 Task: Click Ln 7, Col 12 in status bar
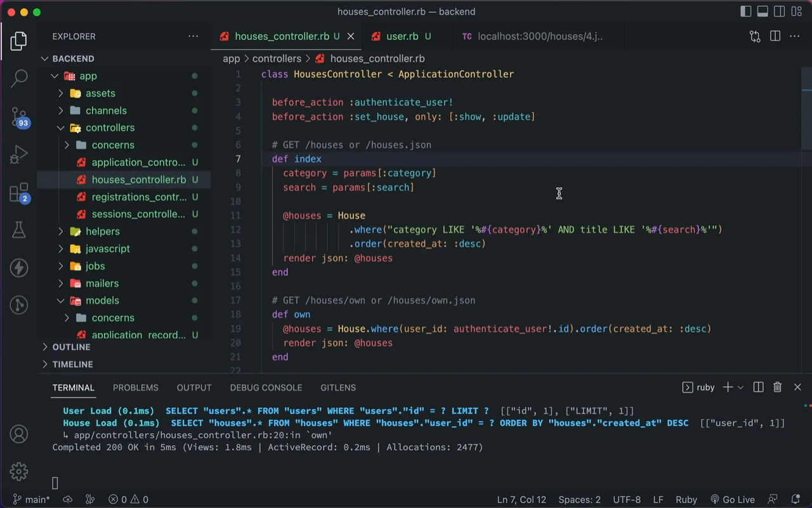pyautogui.click(x=521, y=500)
